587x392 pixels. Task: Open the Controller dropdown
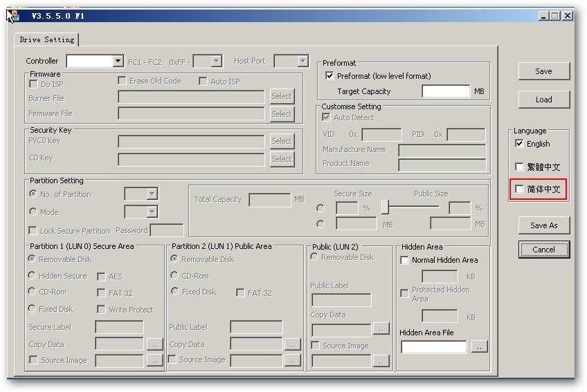coord(118,61)
